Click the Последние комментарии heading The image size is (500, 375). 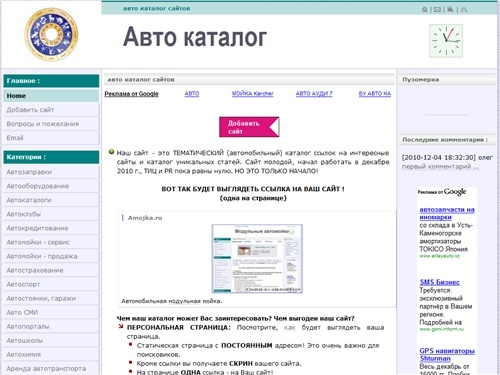445,140
